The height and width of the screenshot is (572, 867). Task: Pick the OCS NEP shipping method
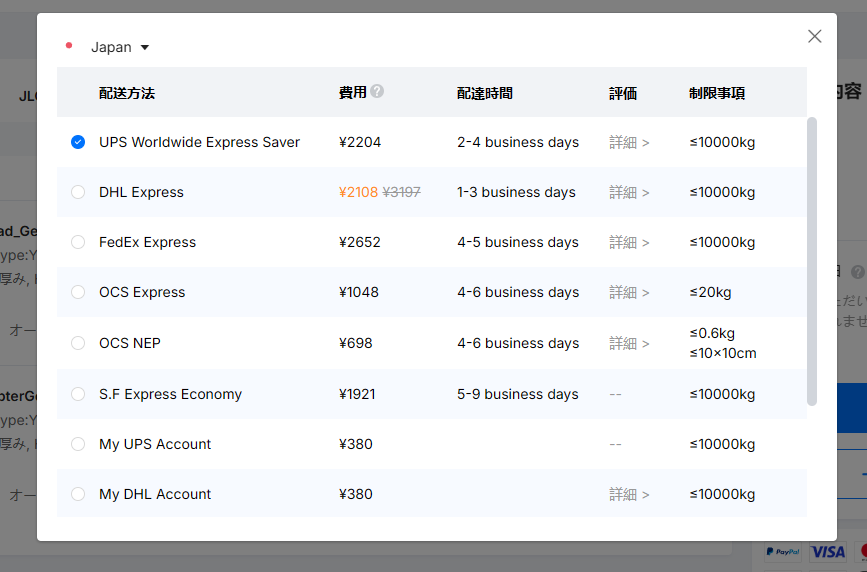(x=78, y=343)
